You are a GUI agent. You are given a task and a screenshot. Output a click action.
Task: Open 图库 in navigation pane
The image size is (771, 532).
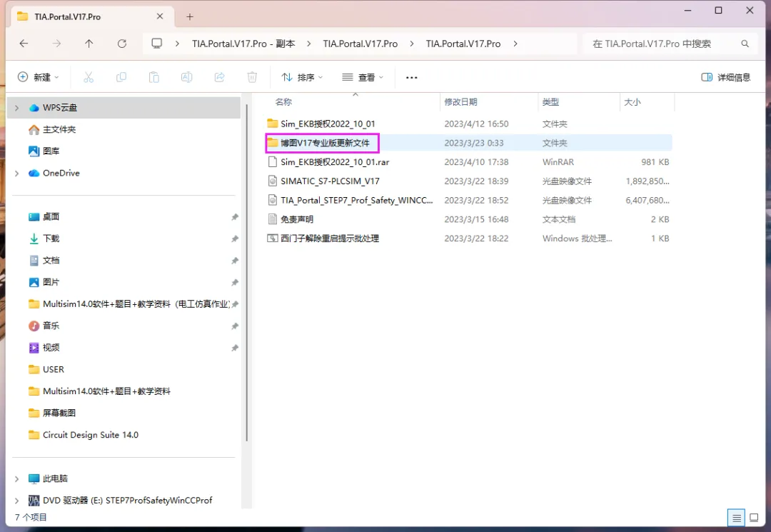point(44,151)
